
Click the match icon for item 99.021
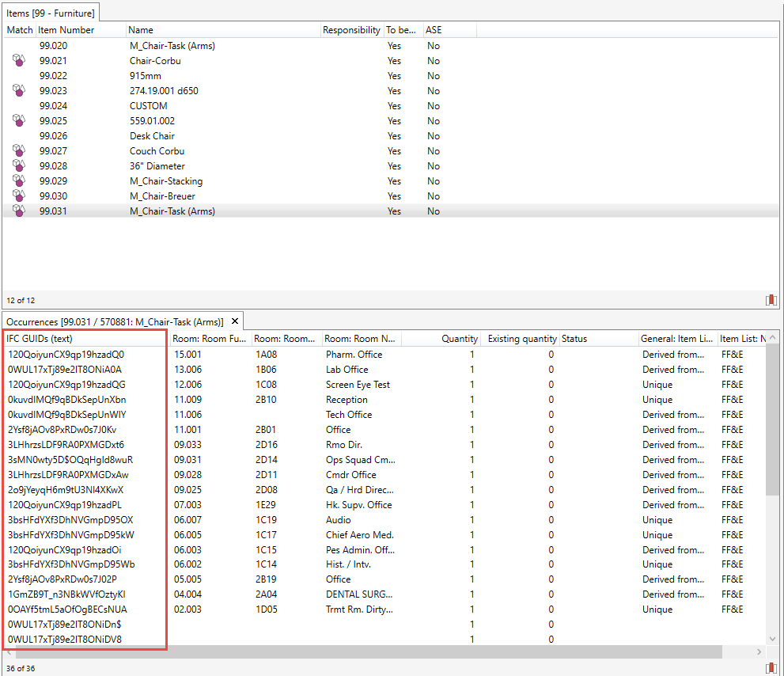[x=19, y=60]
